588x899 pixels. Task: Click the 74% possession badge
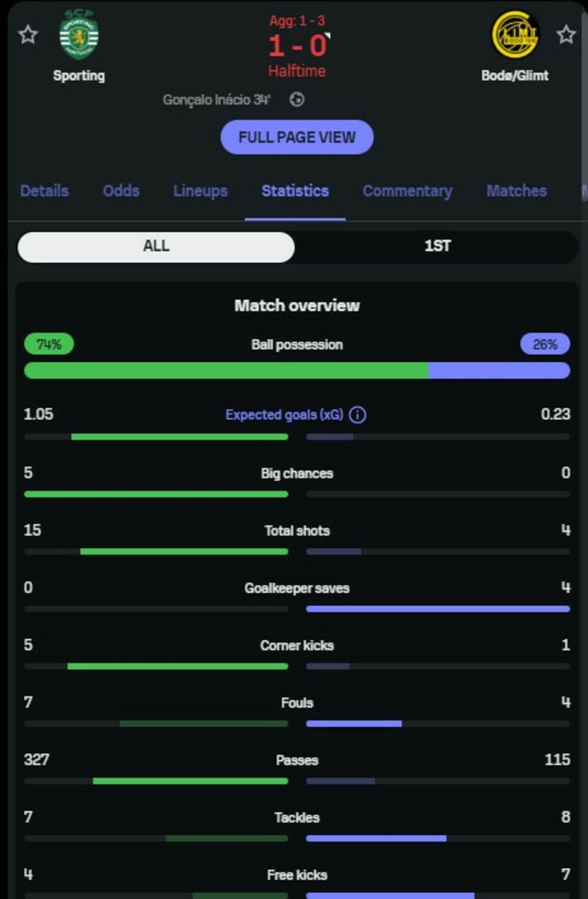coord(49,345)
